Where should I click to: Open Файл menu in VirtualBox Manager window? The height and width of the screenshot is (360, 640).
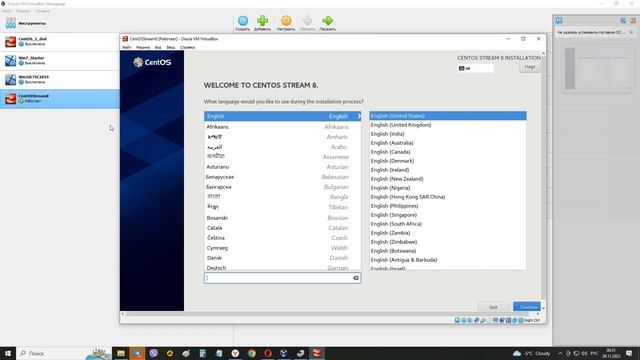pos(7,11)
